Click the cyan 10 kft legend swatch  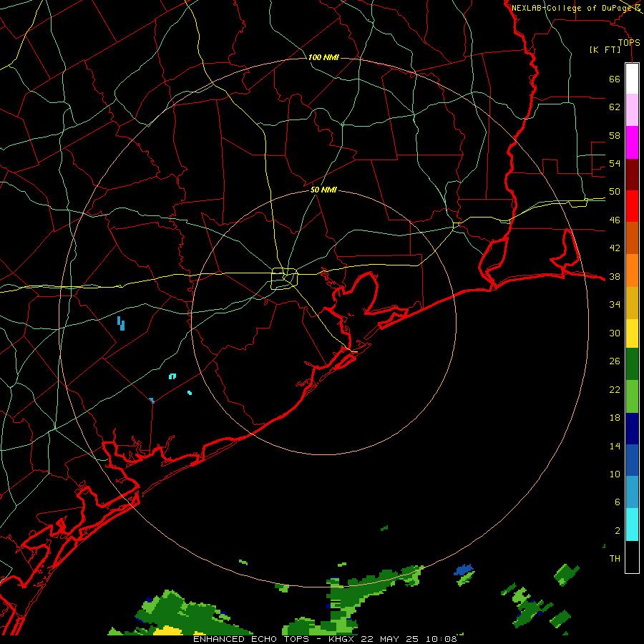632,525
